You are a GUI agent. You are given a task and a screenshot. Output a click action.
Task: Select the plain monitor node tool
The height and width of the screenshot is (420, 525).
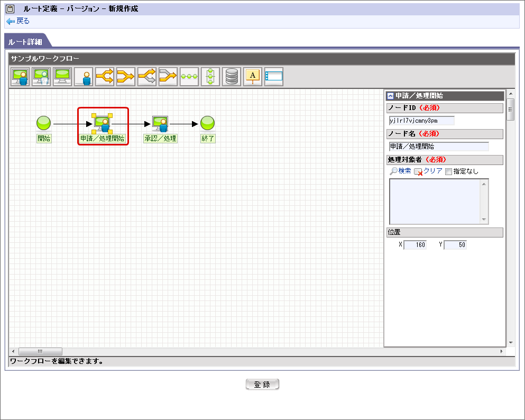tap(62, 77)
